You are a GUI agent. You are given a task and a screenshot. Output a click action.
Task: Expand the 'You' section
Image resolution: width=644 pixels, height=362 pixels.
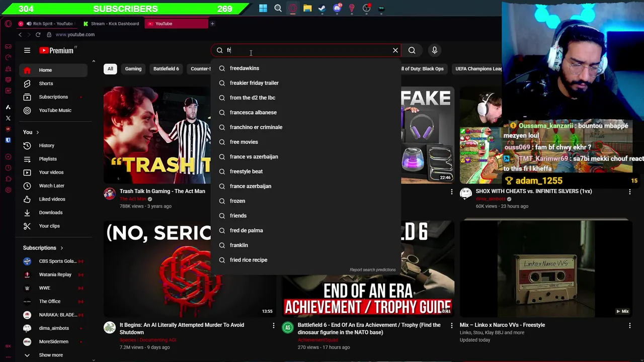tap(31, 132)
